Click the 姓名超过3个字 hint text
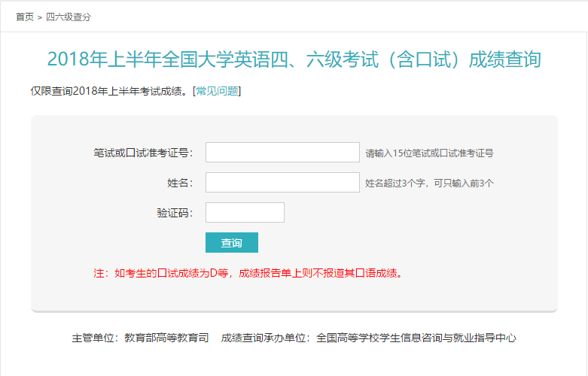The height and width of the screenshot is (376, 588). point(429,183)
